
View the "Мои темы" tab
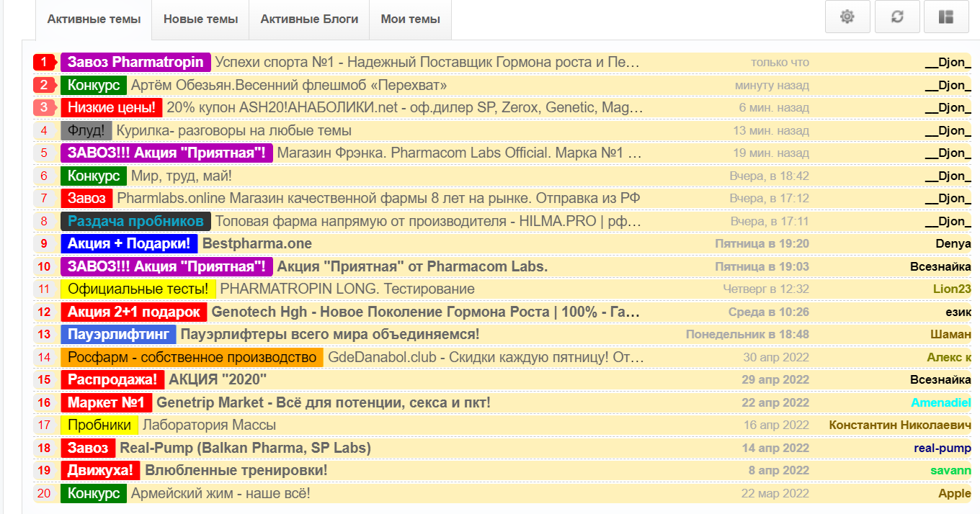pyautogui.click(x=410, y=19)
